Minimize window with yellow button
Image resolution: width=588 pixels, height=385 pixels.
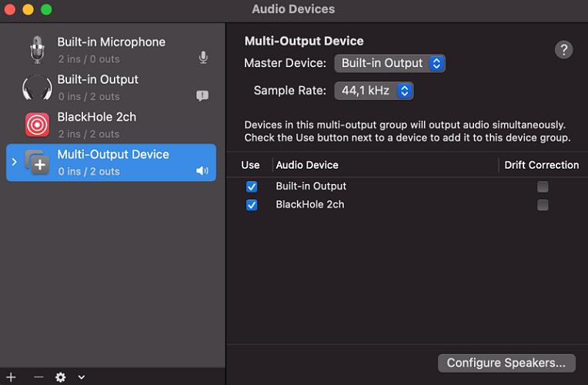(x=28, y=9)
